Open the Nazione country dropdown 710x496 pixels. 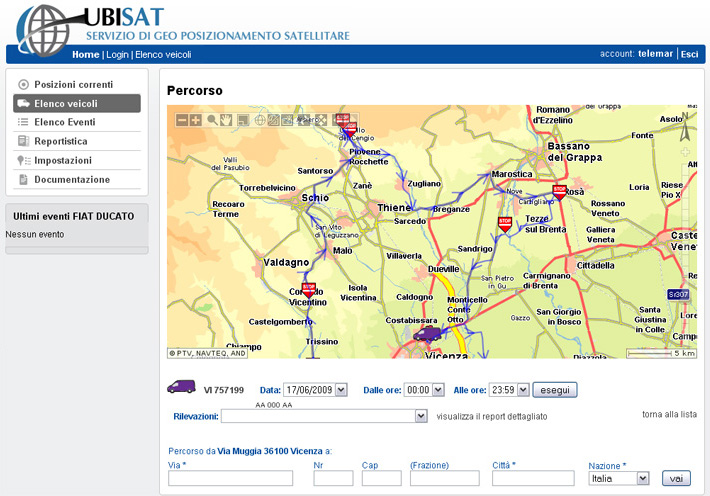pos(643,478)
